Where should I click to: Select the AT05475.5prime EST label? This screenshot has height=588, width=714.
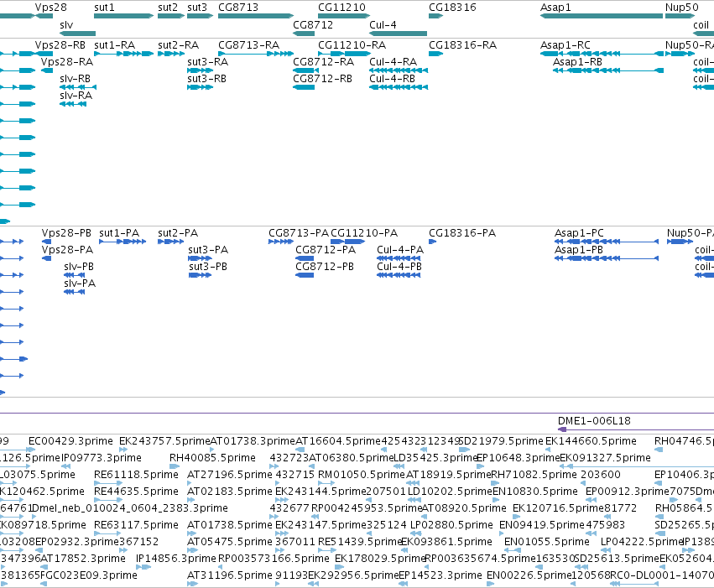click(x=230, y=542)
